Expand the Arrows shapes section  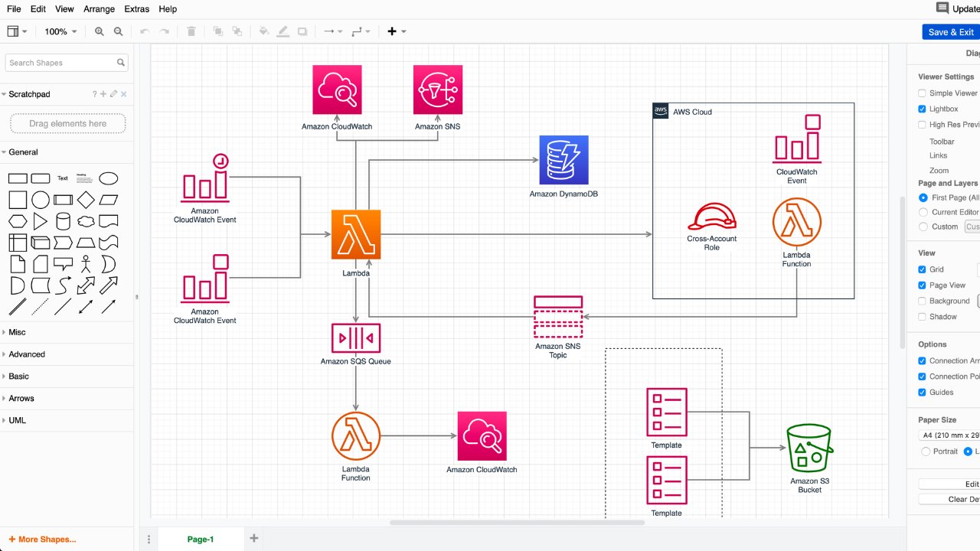point(21,399)
